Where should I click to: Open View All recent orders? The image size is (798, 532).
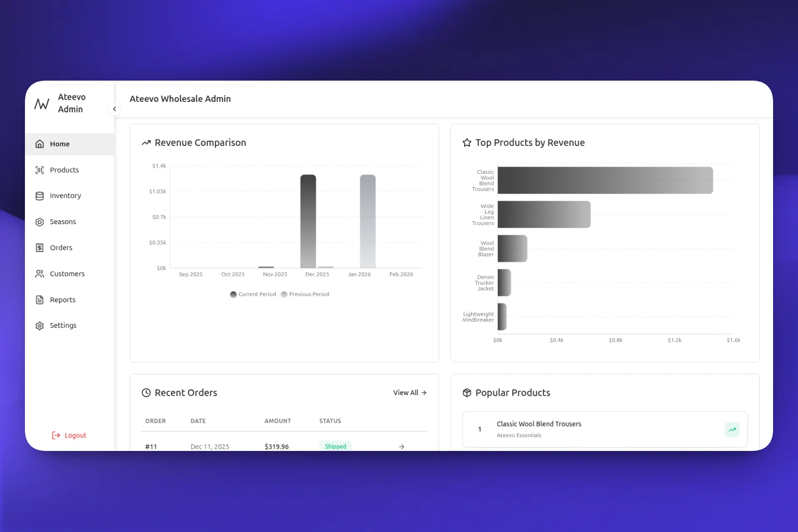pos(410,392)
